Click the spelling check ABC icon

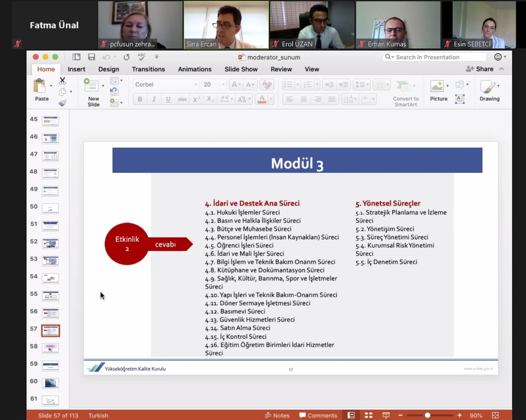click(x=142, y=57)
